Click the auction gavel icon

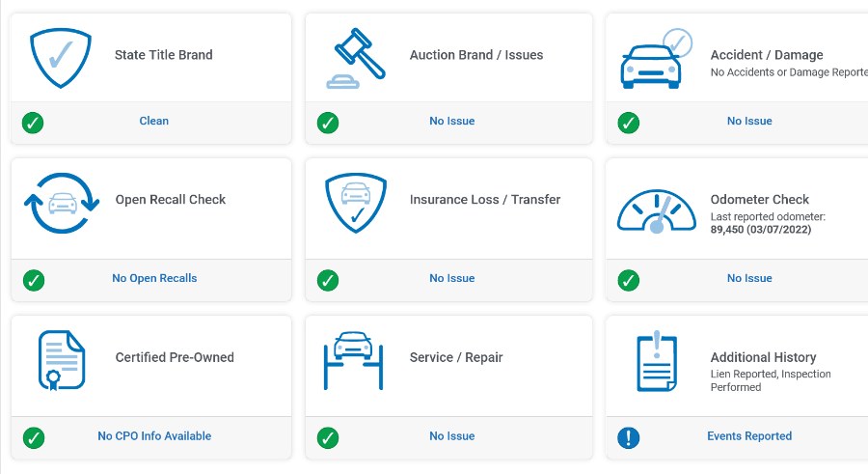coord(355,58)
